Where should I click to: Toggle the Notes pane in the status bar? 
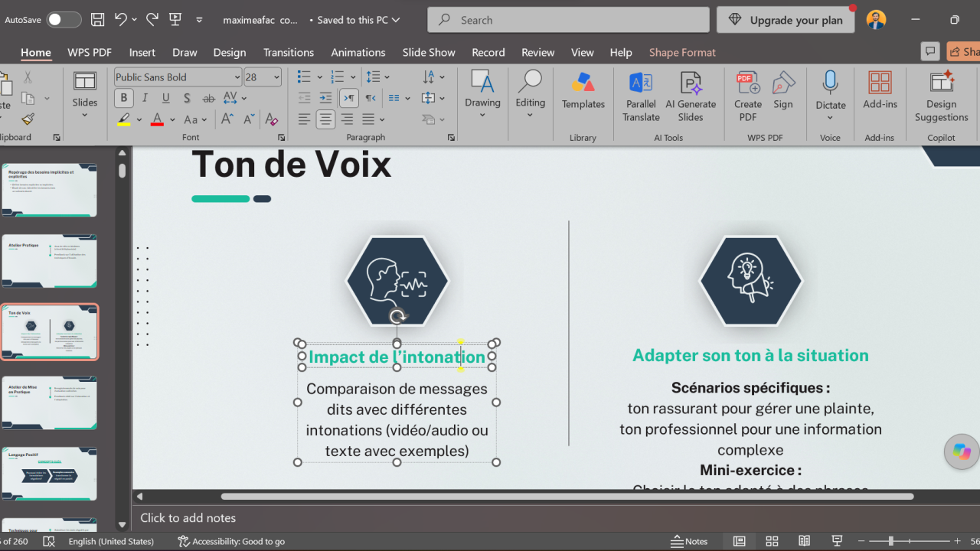coord(689,541)
